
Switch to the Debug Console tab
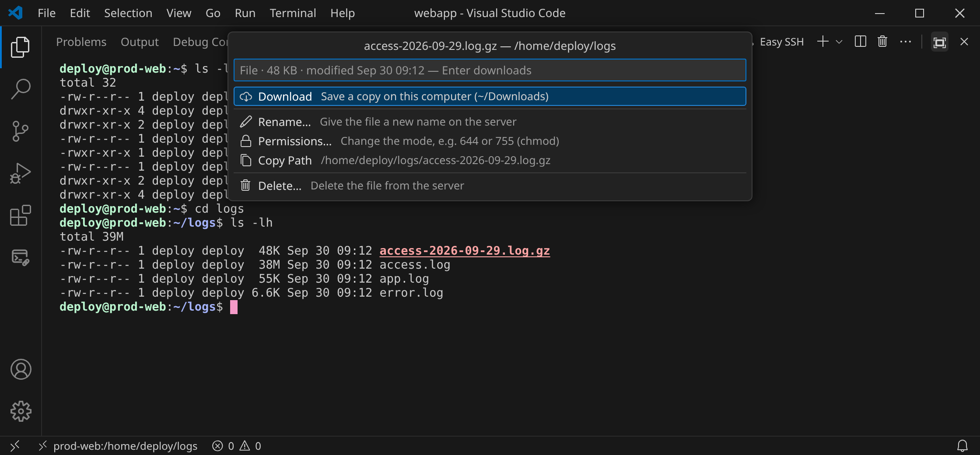click(200, 42)
